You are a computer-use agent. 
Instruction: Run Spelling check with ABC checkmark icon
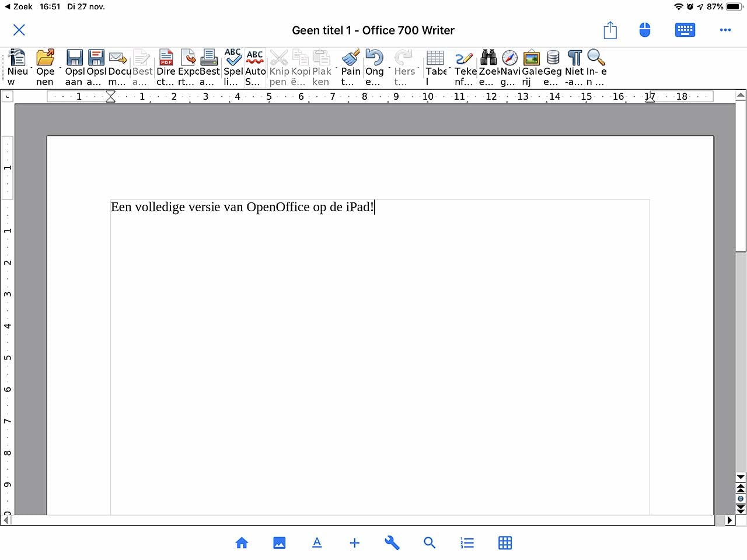tap(233, 57)
